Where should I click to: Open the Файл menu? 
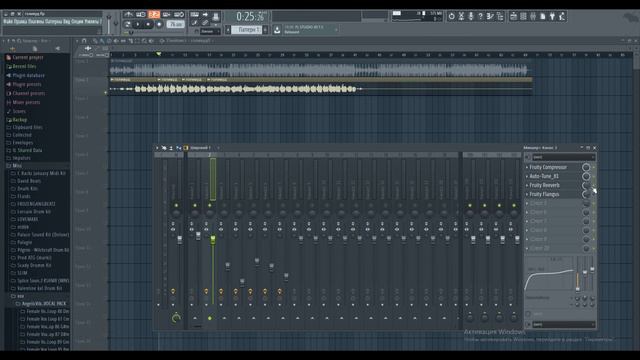pos(8,21)
